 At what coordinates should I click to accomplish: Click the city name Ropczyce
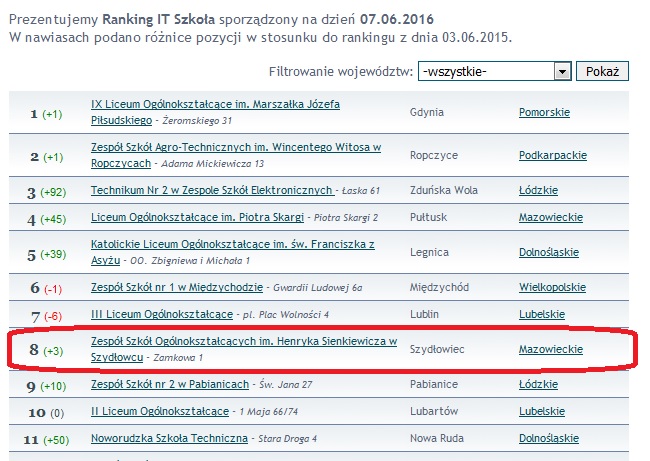(x=434, y=155)
